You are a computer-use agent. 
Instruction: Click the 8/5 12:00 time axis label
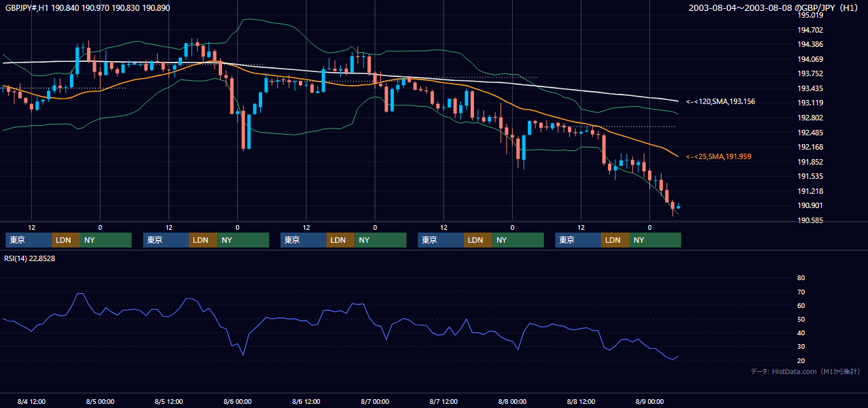point(168,402)
